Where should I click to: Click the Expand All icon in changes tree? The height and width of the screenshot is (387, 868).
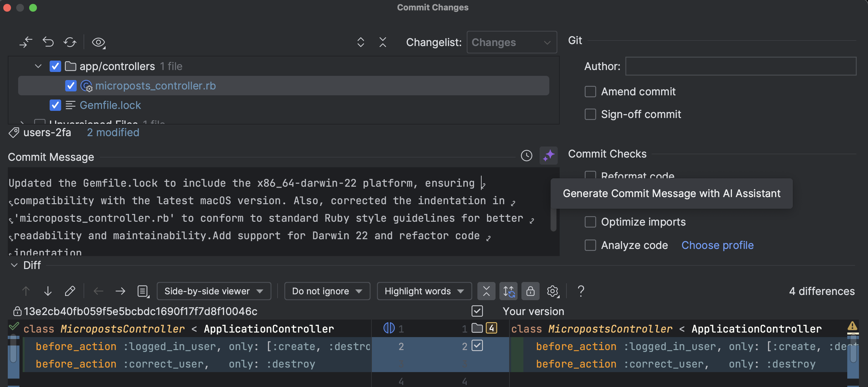360,42
